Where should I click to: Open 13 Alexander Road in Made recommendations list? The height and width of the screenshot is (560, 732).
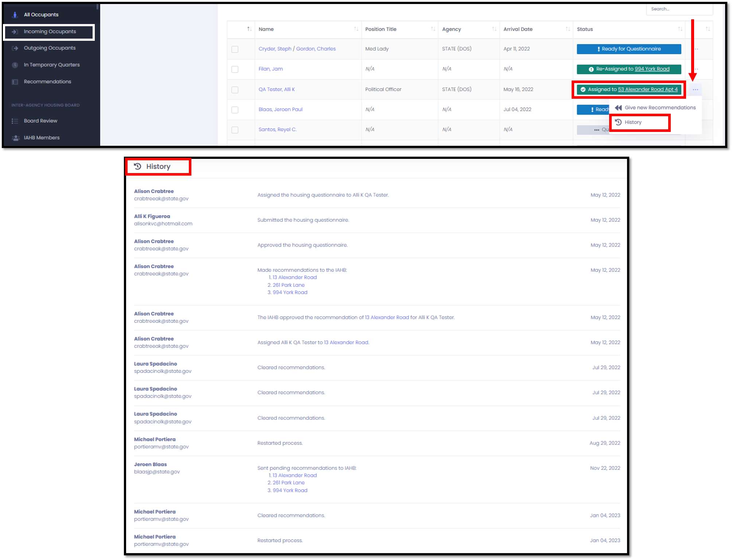point(295,277)
